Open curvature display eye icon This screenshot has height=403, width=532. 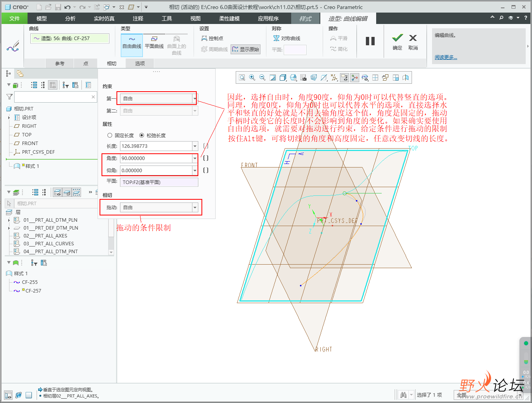click(365, 78)
